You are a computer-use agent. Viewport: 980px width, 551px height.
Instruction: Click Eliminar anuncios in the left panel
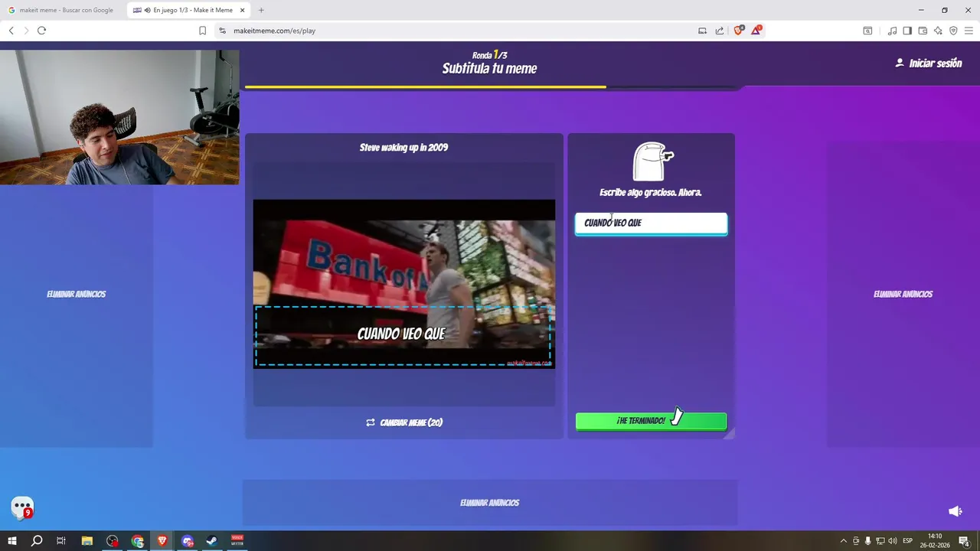tap(76, 294)
